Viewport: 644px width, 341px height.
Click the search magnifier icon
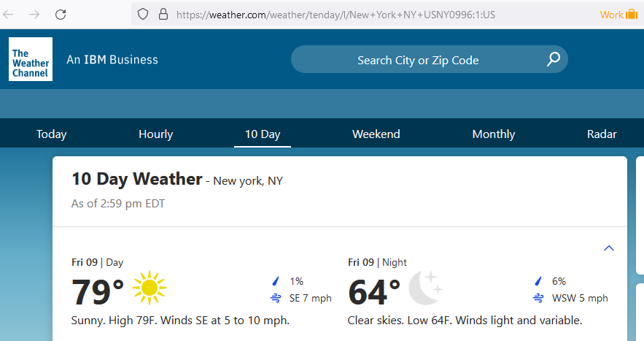554,59
